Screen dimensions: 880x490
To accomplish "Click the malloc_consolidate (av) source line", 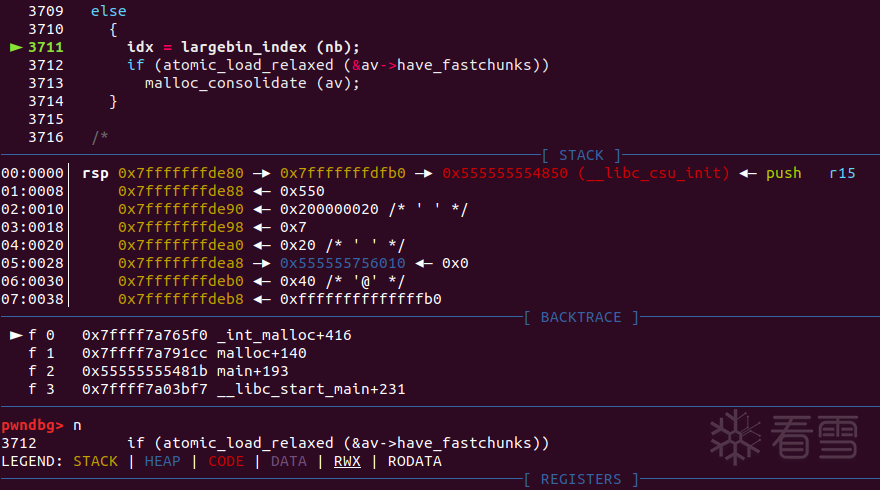I will [251, 83].
